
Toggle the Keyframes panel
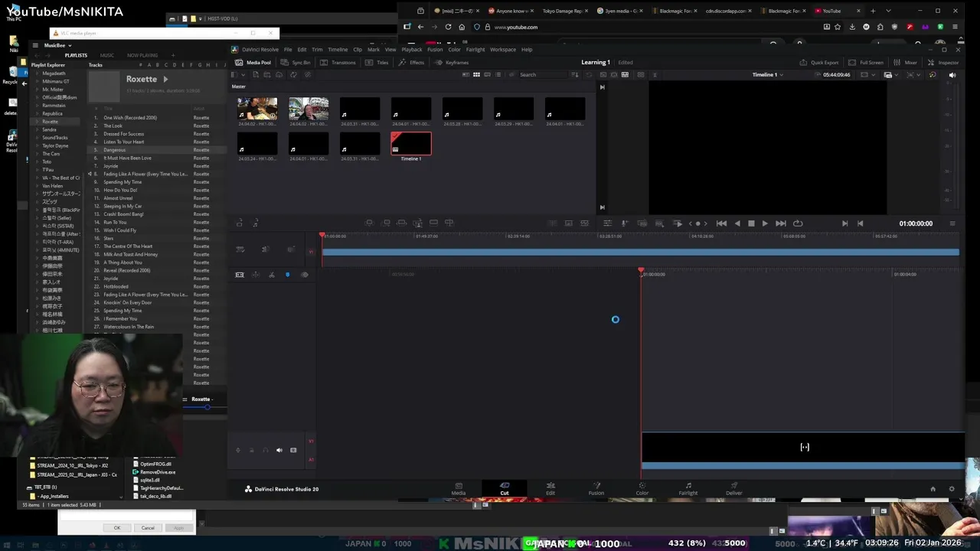click(452, 63)
